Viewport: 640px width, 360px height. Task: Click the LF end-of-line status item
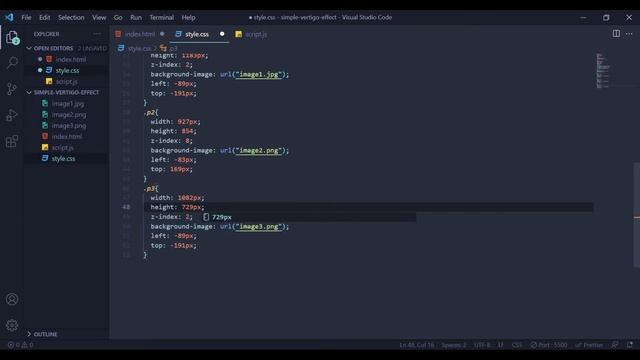click(500, 345)
